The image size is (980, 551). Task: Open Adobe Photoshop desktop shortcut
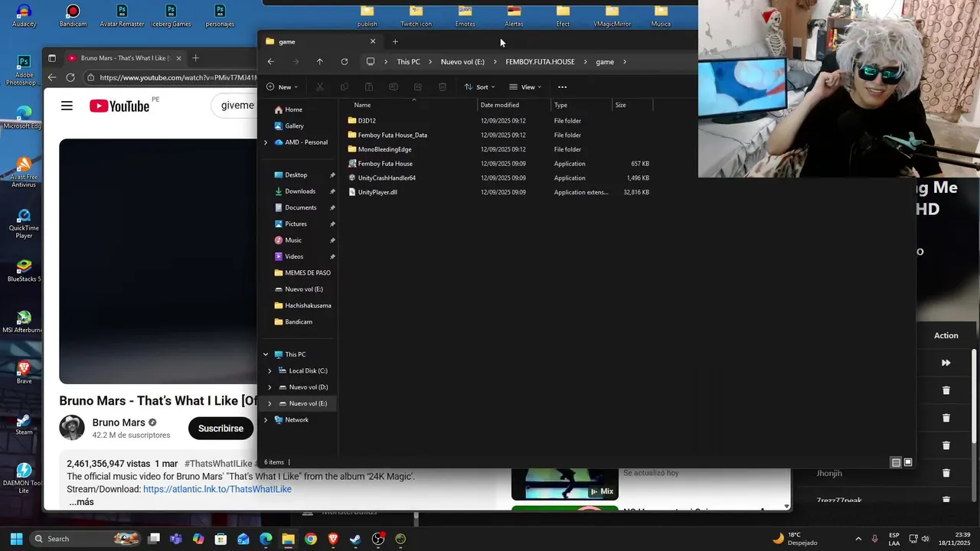[x=24, y=70]
